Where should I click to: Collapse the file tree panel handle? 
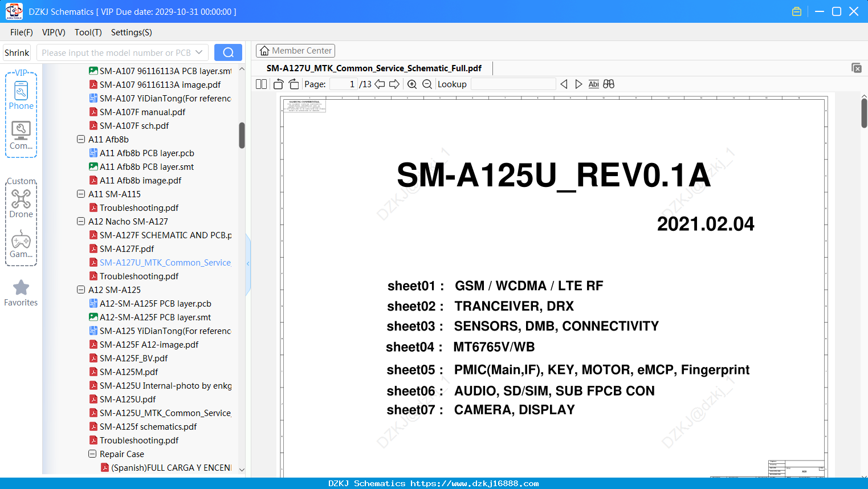pos(248,263)
